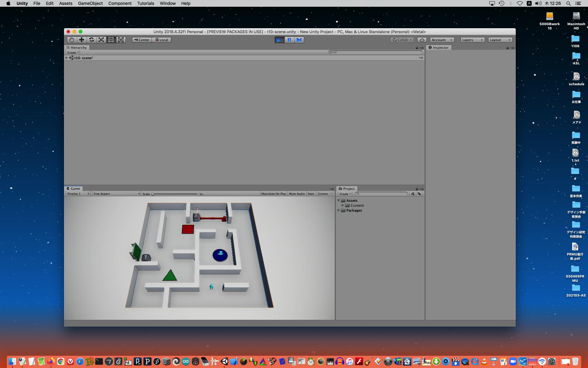The width and height of the screenshot is (588, 368).
Task: Open Cloud services icon button
Action: tap(422, 40)
